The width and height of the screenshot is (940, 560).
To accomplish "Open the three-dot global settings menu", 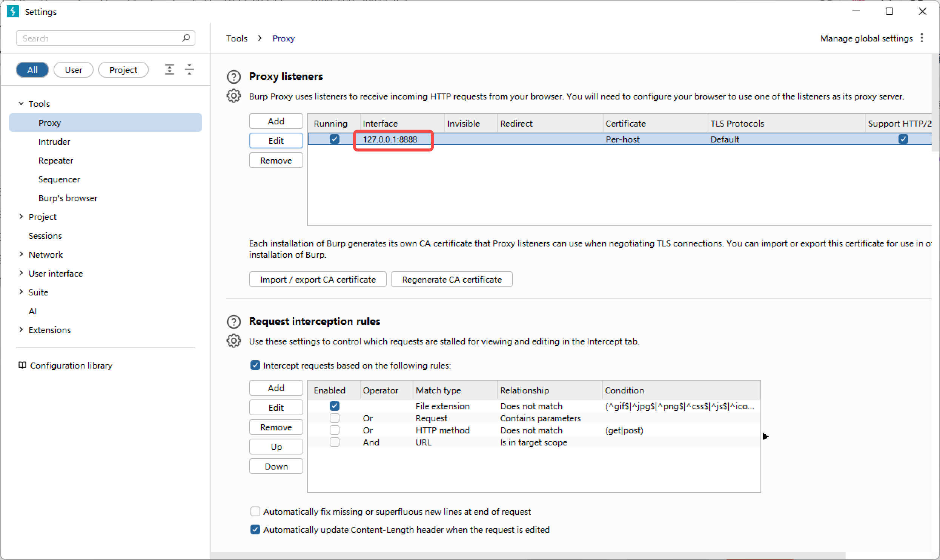I will click(x=922, y=38).
